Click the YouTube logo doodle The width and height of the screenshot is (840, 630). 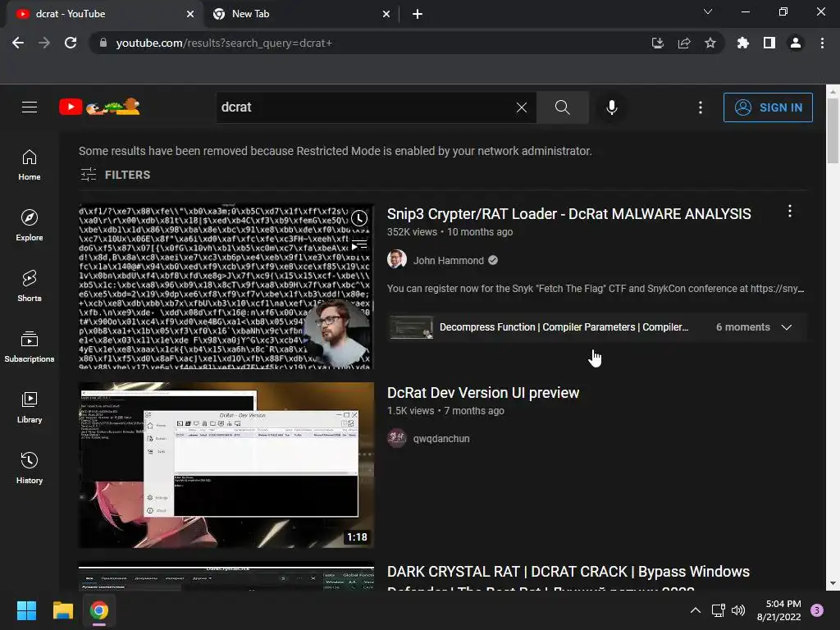(x=99, y=107)
